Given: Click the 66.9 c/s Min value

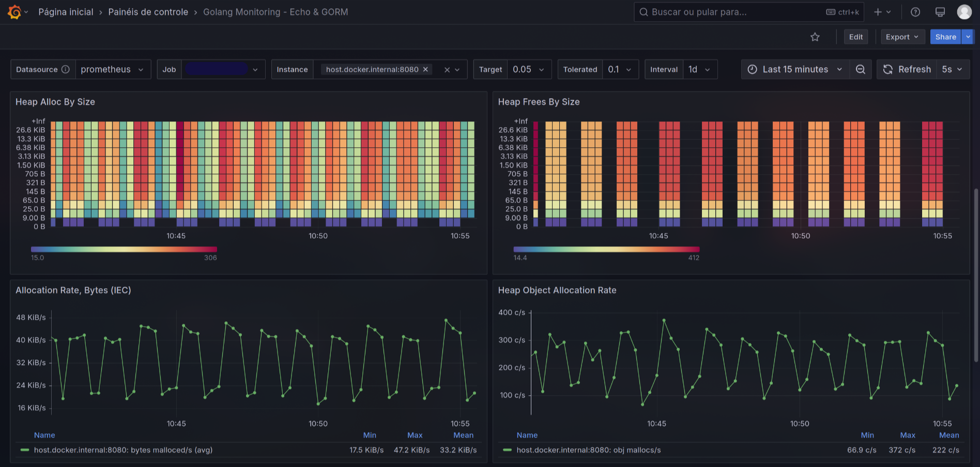Looking at the screenshot, I should [x=862, y=450].
